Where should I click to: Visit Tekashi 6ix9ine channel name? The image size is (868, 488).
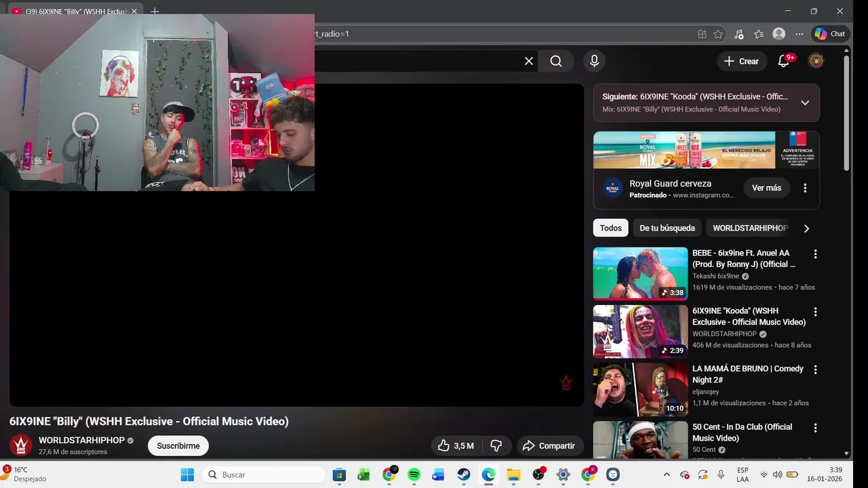[715, 277]
